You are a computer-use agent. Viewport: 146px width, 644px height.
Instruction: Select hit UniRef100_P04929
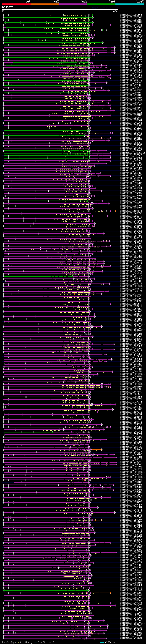(131, 321)
